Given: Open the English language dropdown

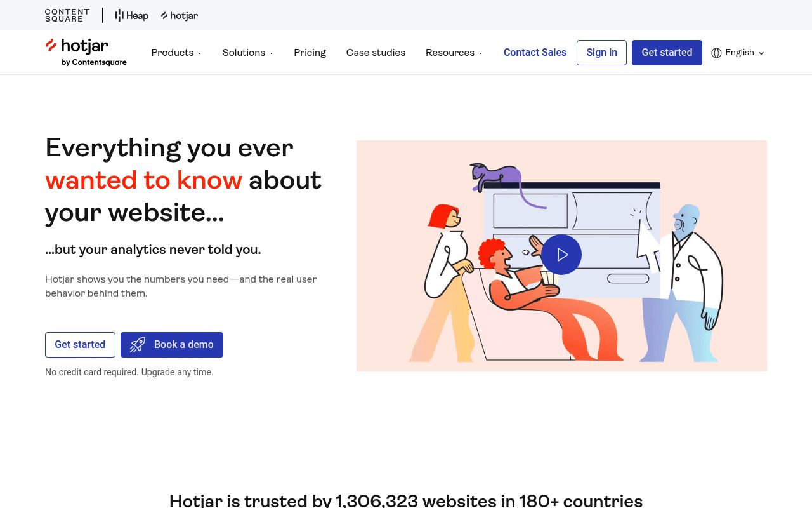Looking at the screenshot, I should [738, 53].
